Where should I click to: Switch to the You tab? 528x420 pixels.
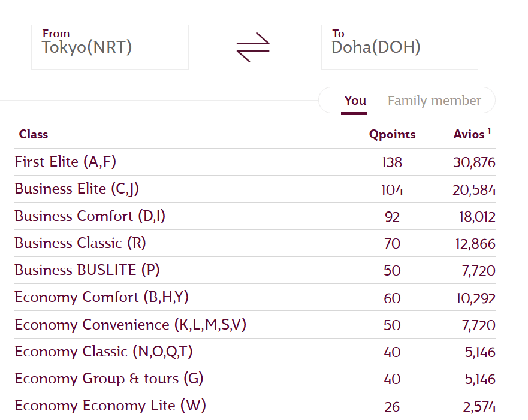click(x=355, y=101)
